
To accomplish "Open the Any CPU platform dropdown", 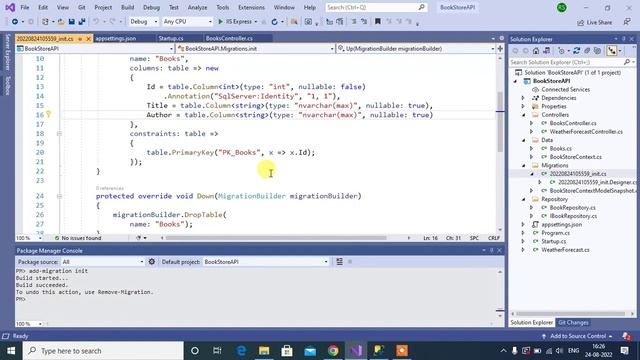I will [x=187, y=22].
